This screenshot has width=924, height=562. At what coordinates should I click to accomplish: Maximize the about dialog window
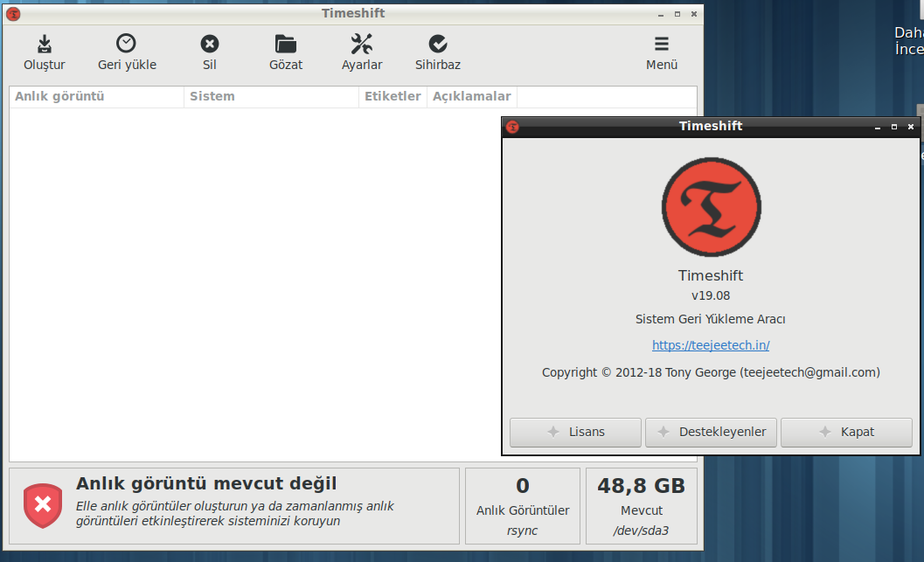[x=894, y=127]
